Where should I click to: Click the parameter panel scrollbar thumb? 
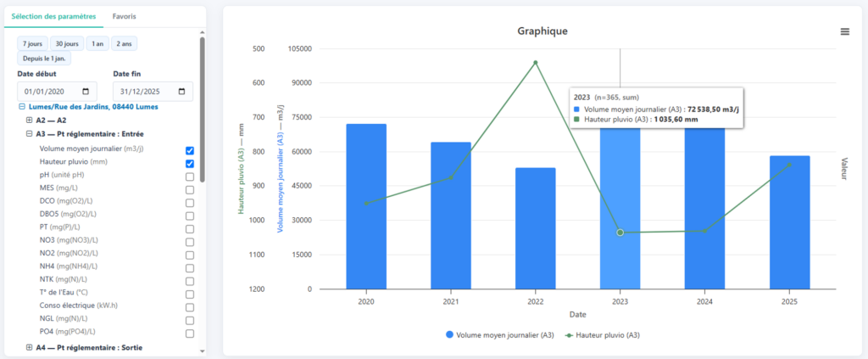[202, 109]
